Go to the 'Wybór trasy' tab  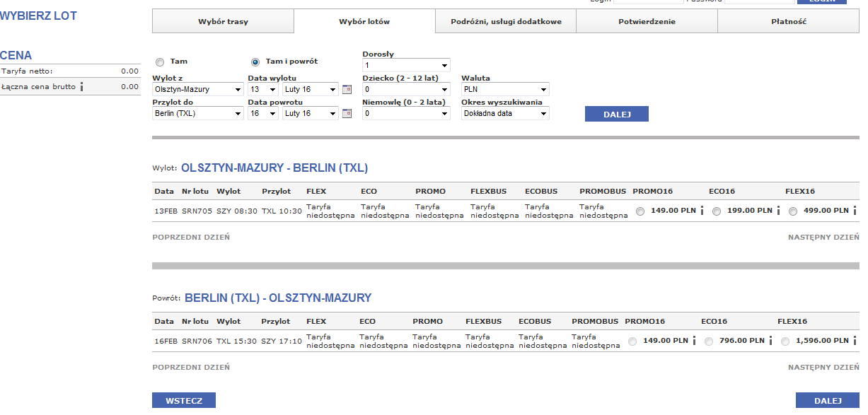pyautogui.click(x=223, y=21)
